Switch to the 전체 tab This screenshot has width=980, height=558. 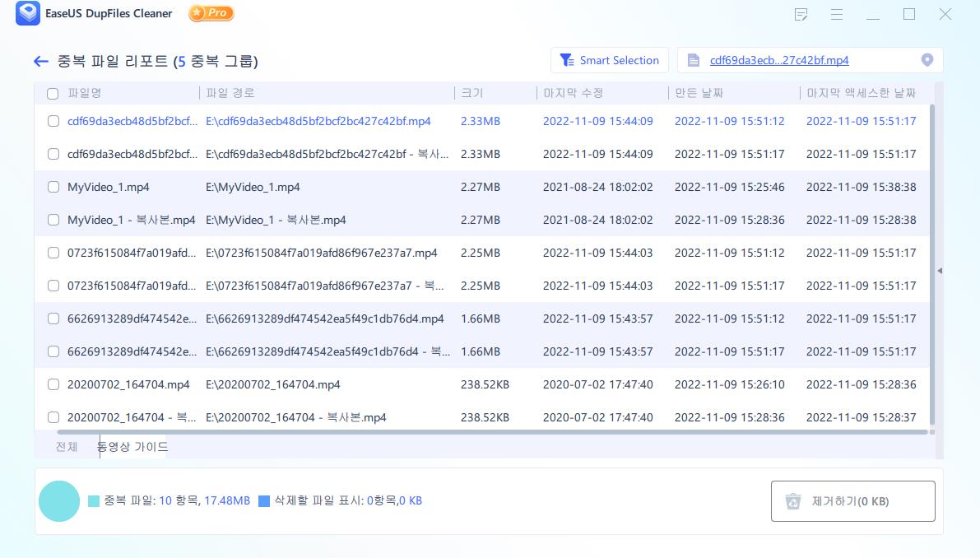pyautogui.click(x=67, y=447)
